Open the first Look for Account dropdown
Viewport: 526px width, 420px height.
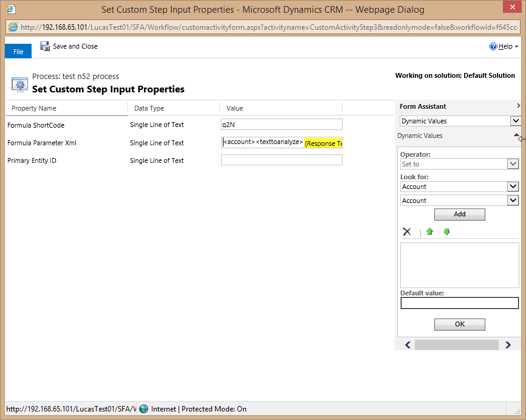(x=513, y=187)
